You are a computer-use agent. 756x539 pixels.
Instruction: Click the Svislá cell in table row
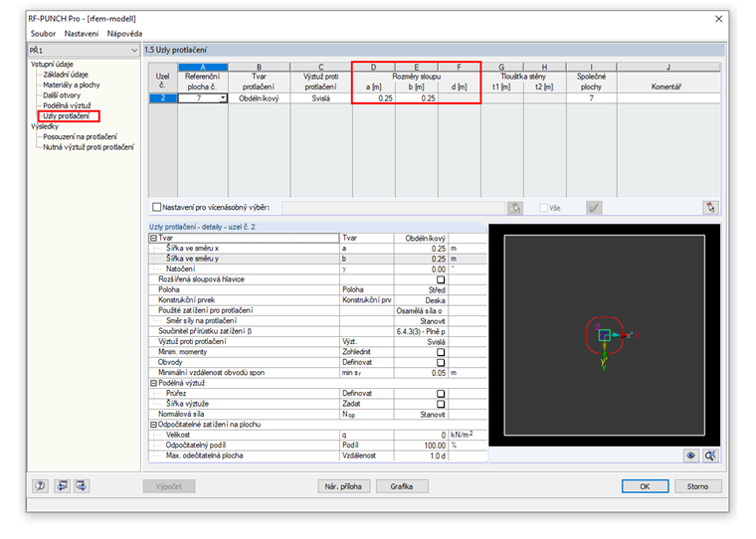coord(321,98)
